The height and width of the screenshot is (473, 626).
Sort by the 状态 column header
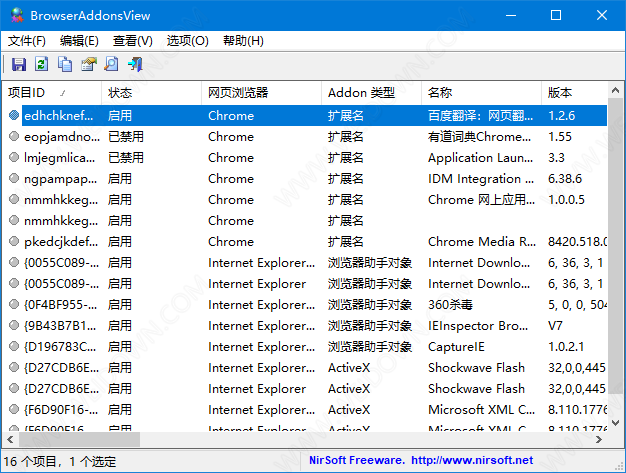click(x=152, y=93)
